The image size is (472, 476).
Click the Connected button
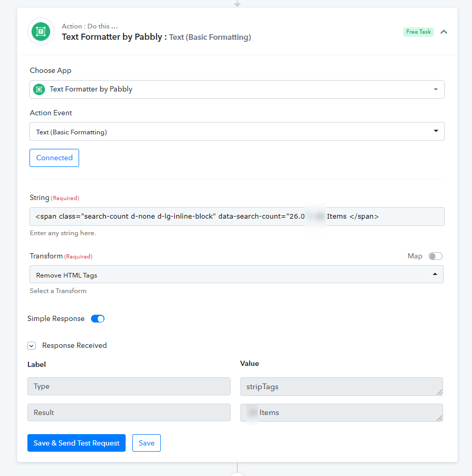pos(54,158)
